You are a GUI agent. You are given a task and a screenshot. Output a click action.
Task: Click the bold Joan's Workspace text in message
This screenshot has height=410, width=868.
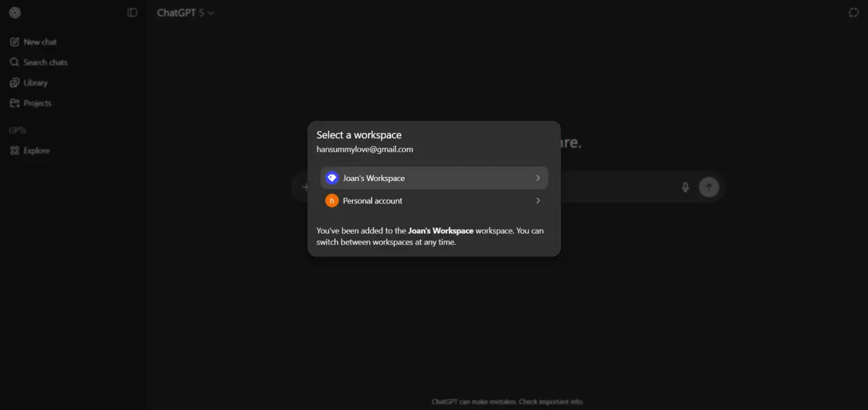click(441, 230)
